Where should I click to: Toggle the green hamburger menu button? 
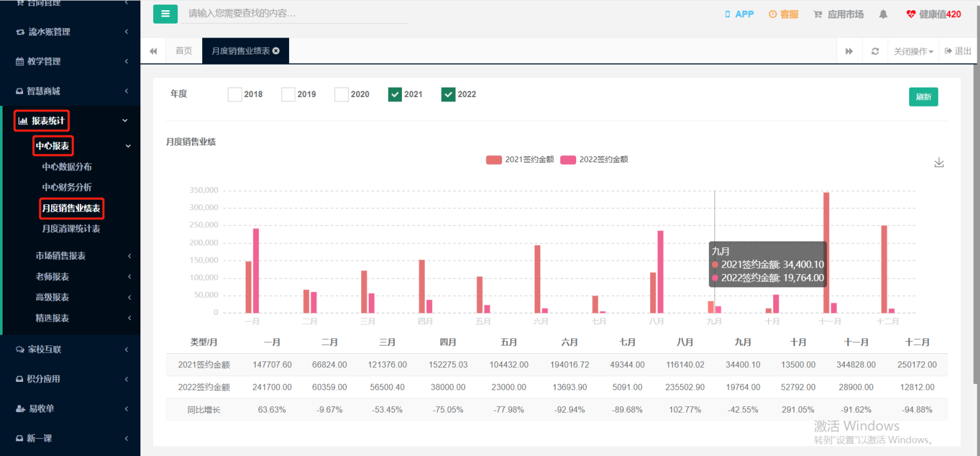pyautogui.click(x=165, y=13)
